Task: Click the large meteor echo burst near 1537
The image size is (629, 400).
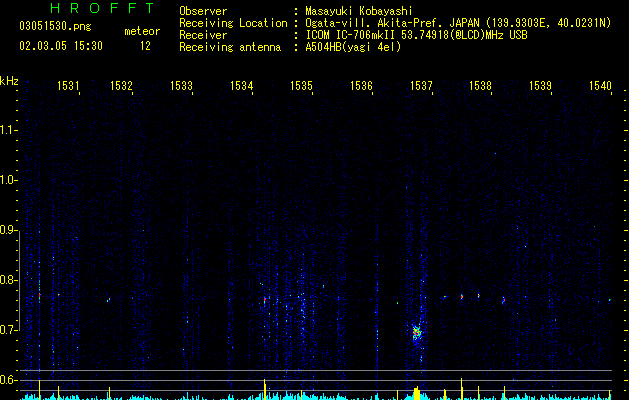Action: 417,332
